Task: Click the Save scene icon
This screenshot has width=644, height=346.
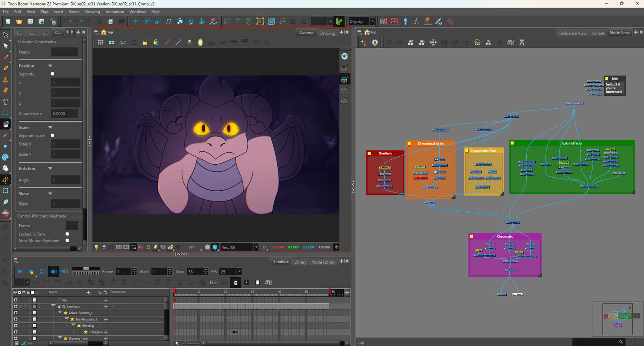Action: (x=30, y=21)
